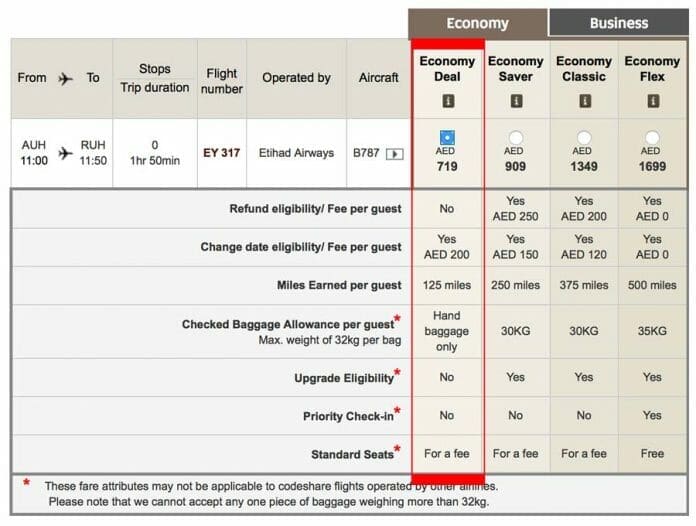Click the Economy Flex column header
Screen dimensions: 696x526
pyautogui.click(x=652, y=69)
